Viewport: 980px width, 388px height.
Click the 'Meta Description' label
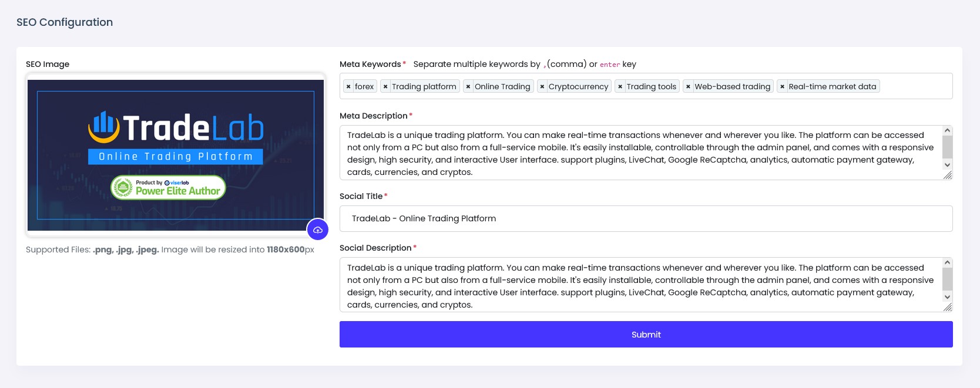[373, 116]
